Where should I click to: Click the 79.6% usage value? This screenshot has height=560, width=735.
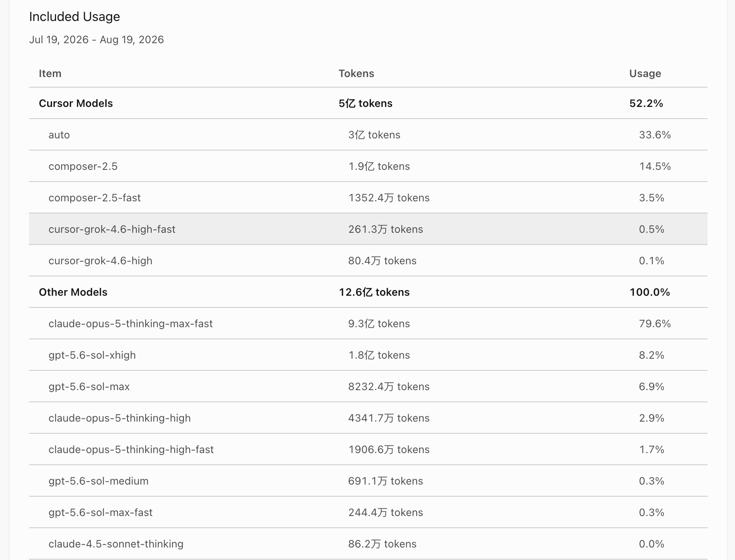655,324
